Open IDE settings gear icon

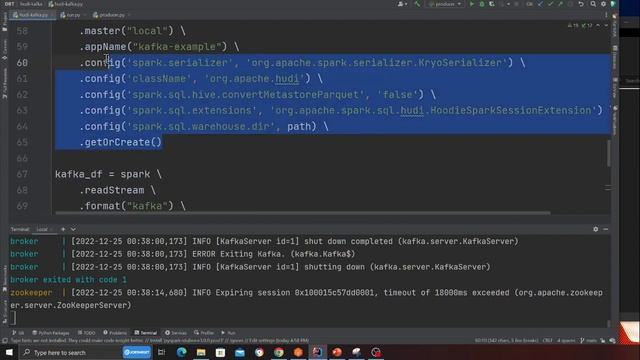pyautogui.click(x=603, y=4)
